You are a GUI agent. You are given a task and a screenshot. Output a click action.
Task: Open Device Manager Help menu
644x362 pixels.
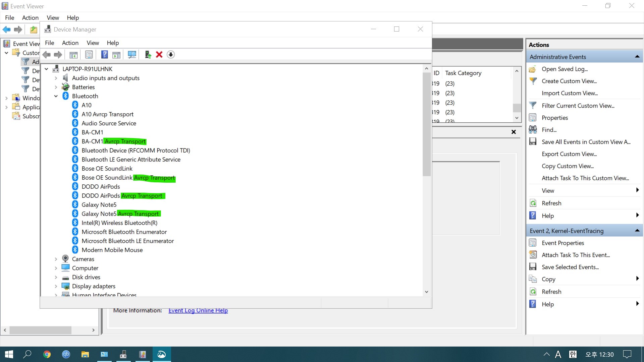click(x=113, y=43)
